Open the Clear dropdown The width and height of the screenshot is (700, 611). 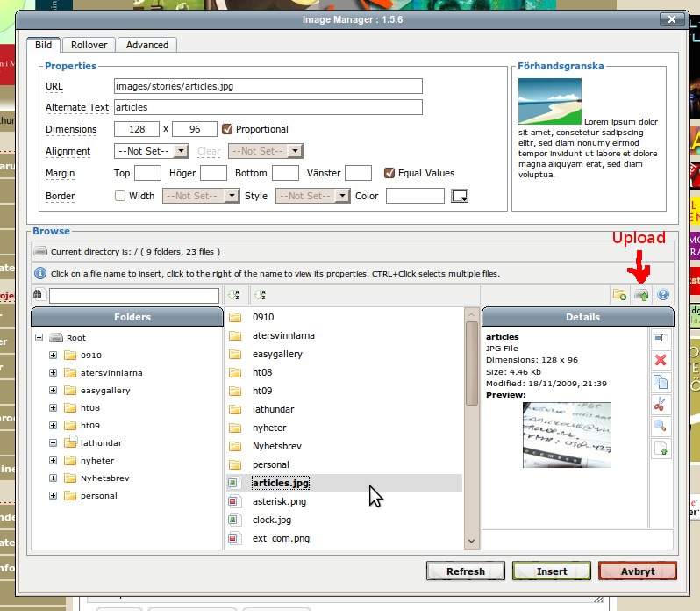pos(266,151)
